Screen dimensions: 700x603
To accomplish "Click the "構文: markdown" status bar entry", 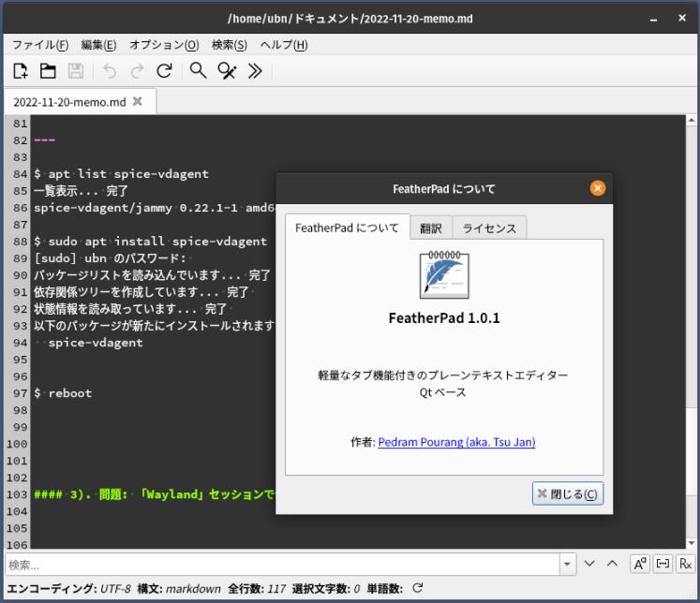I will pos(179,589).
